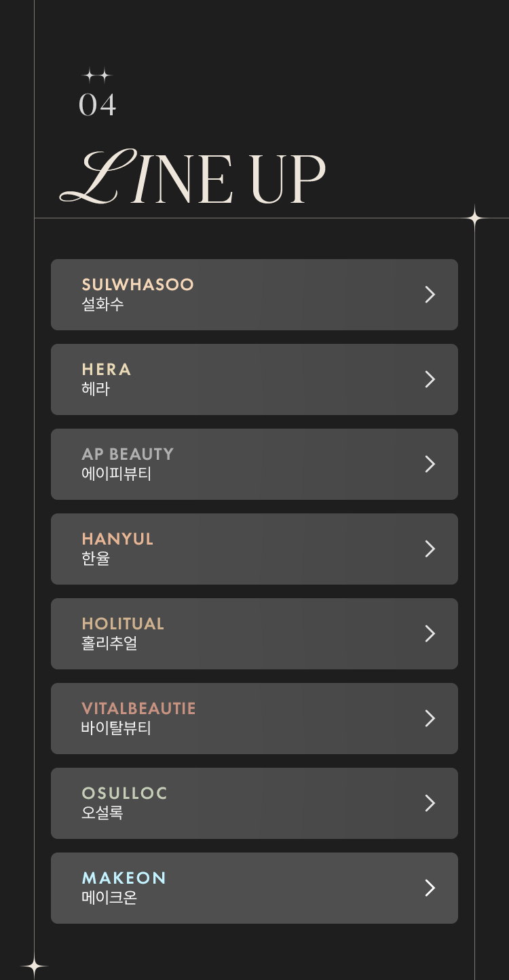Click the Hanyul row's right chevron

(430, 549)
